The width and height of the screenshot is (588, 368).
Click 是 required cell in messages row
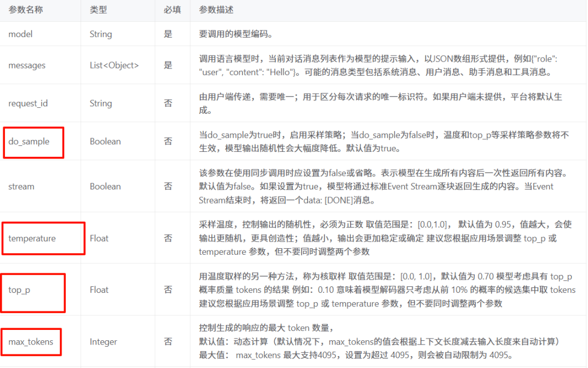(168, 65)
